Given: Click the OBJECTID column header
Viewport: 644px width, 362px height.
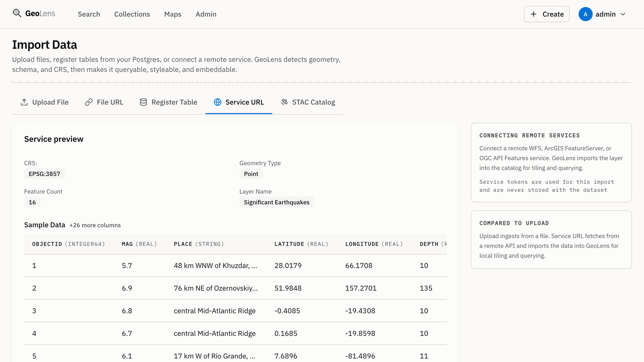Looking at the screenshot, I should coord(68,244).
